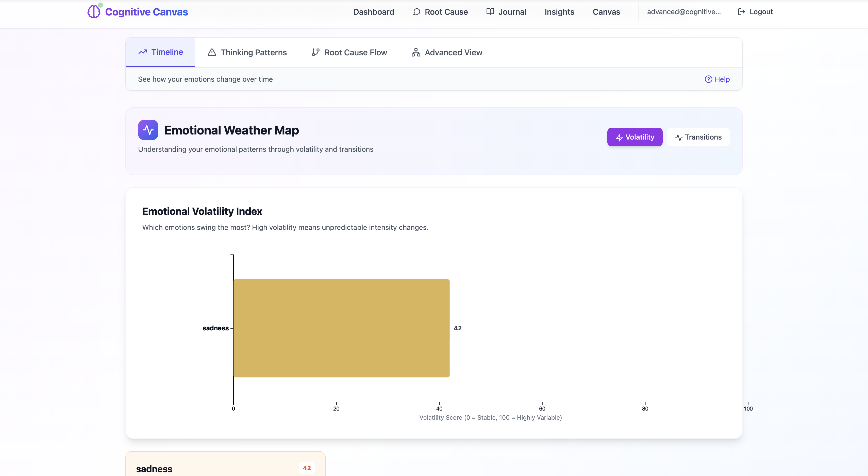Screen dimensions: 868x476
Task: Click the golden sadness volatility bar
Action: coord(341,328)
